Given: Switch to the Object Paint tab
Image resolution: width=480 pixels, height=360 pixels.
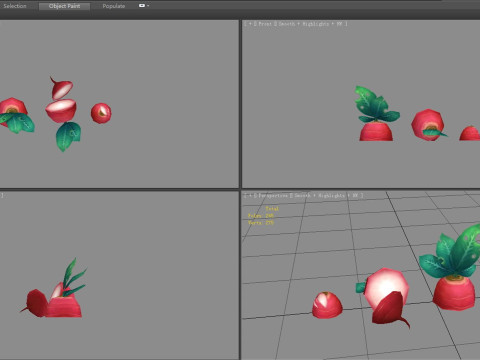Looking at the screenshot, I should tap(64, 6).
